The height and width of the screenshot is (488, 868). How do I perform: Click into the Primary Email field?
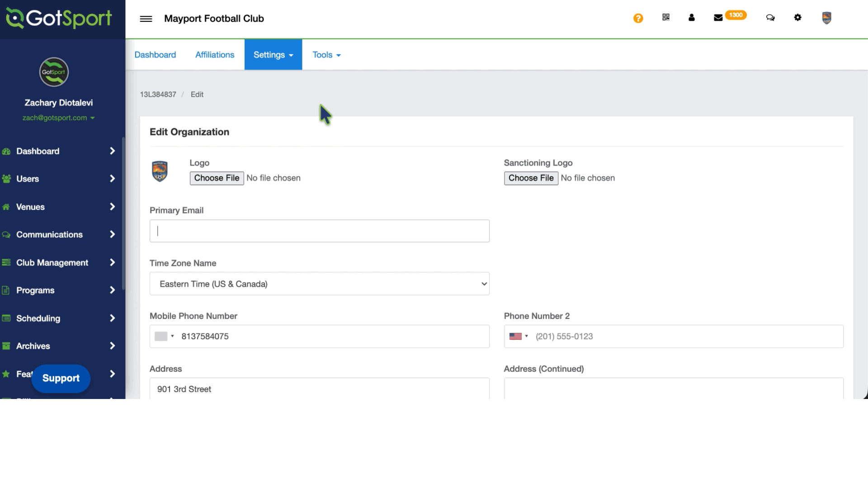point(319,231)
